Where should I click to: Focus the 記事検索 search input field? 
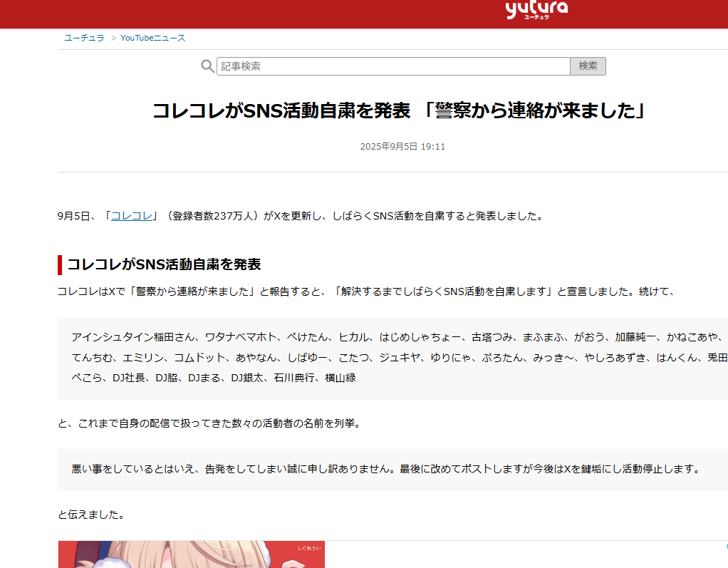pos(393,66)
